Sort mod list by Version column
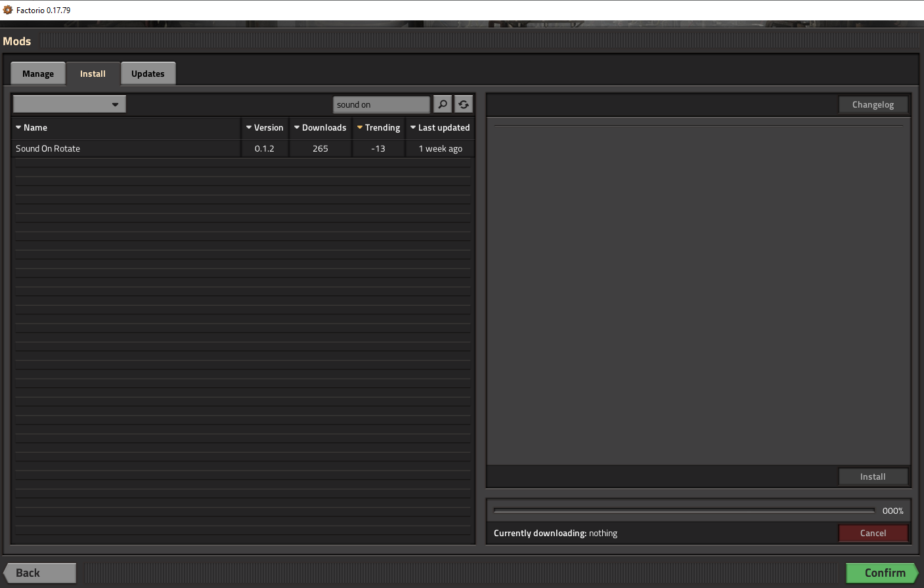The image size is (924, 588). click(x=265, y=127)
